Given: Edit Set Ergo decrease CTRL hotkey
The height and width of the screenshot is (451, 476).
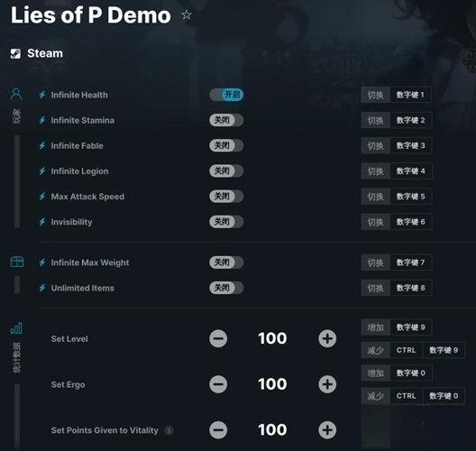Looking at the screenshot, I should click(407, 396).
